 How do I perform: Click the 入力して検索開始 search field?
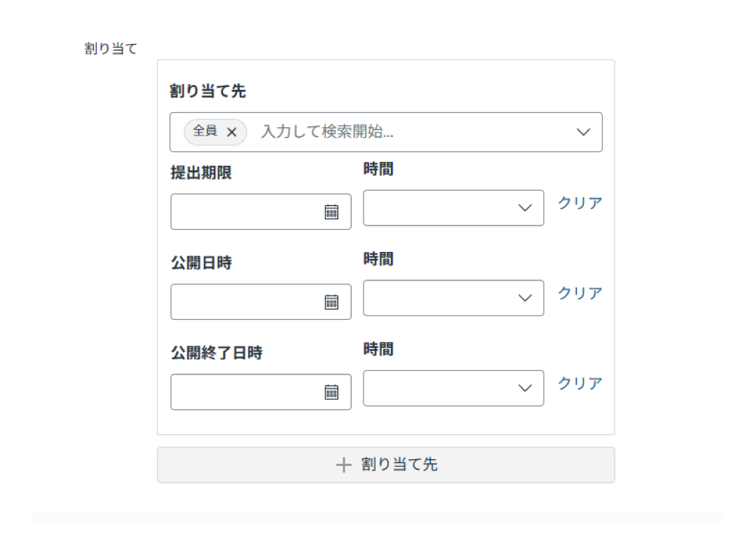325,132
